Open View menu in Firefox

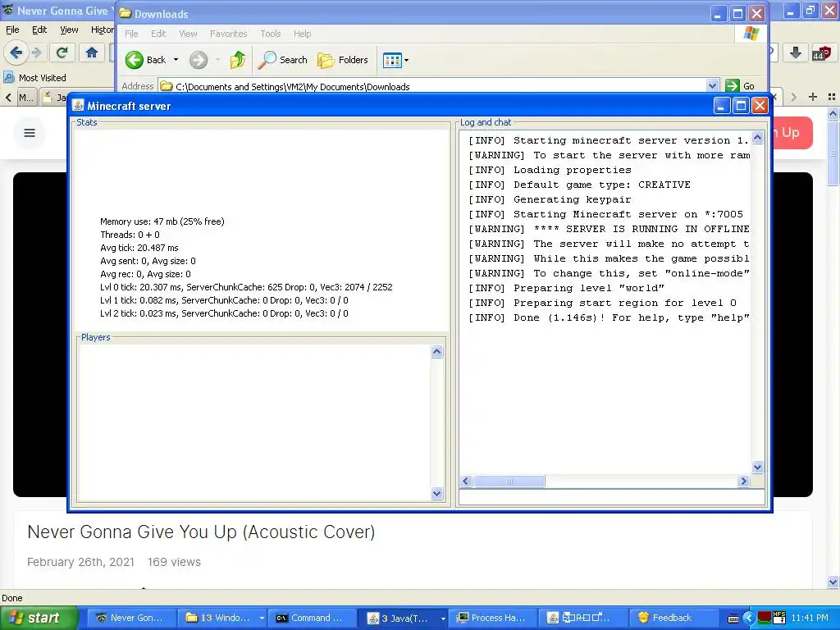click(x=69, y=30)
